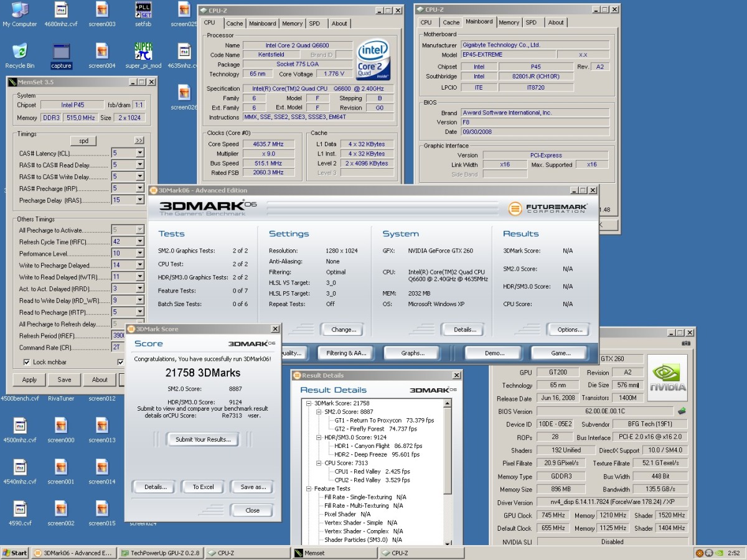Viewport: 747px width, 560px height.
Task: Select the screen003 image file
Action: (102, 14)
